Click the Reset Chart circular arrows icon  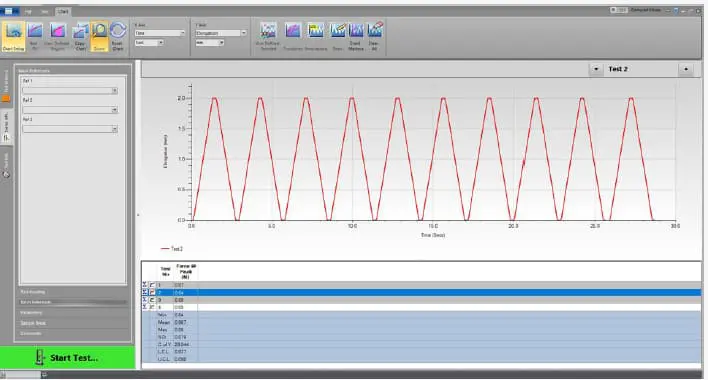tap(118, 36)
